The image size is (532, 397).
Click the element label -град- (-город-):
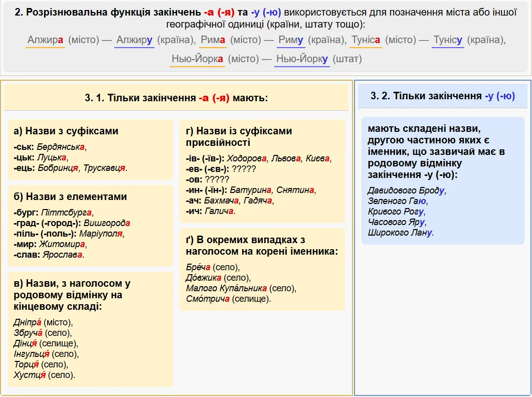(47, 223)
